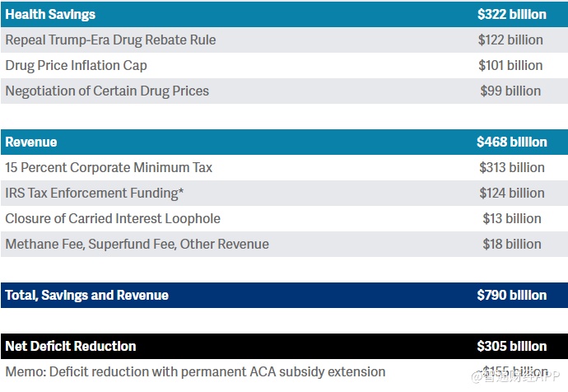
Task: Click the Methane Fee, Superfund Fee row
Action: coord(137,244)
